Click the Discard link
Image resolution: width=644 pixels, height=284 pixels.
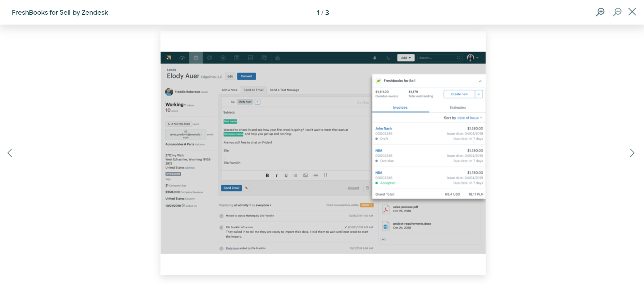click(x=353, y=188)
